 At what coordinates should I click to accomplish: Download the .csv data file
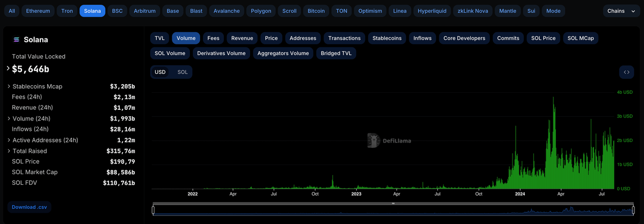pos(29,207)
